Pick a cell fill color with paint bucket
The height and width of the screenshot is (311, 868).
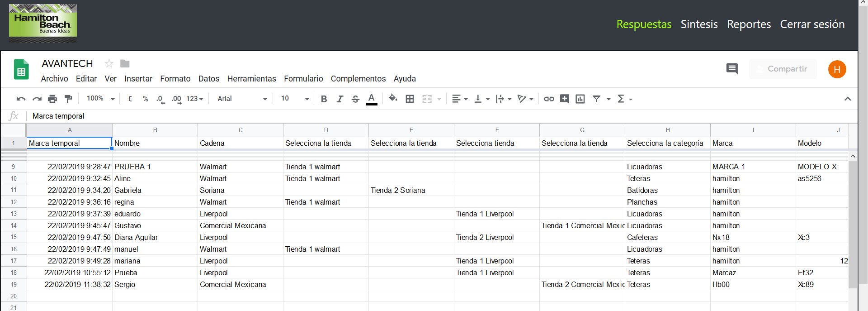393,98
